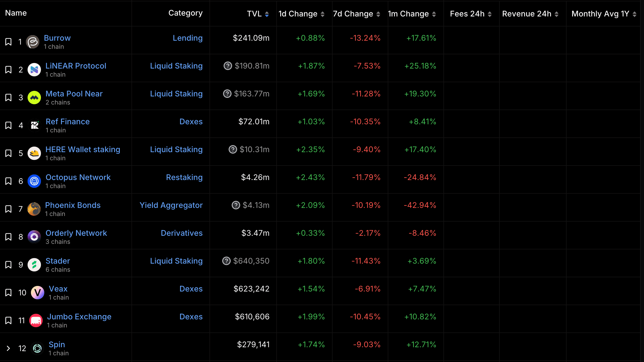Viewport: 644px width, 362px height.
Task: Click the Name column header
Action: click(16, 13)
